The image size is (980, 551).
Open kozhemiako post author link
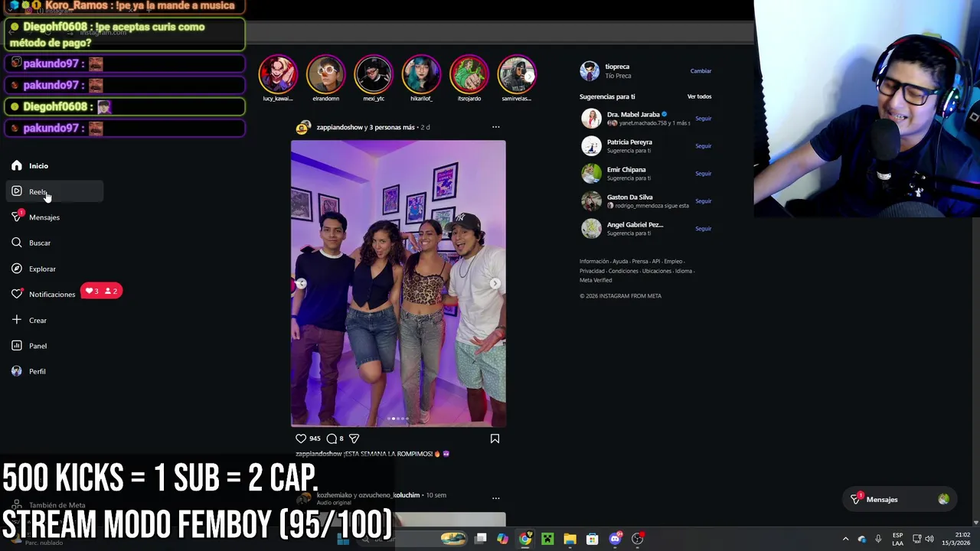click(x=335, y=495)
